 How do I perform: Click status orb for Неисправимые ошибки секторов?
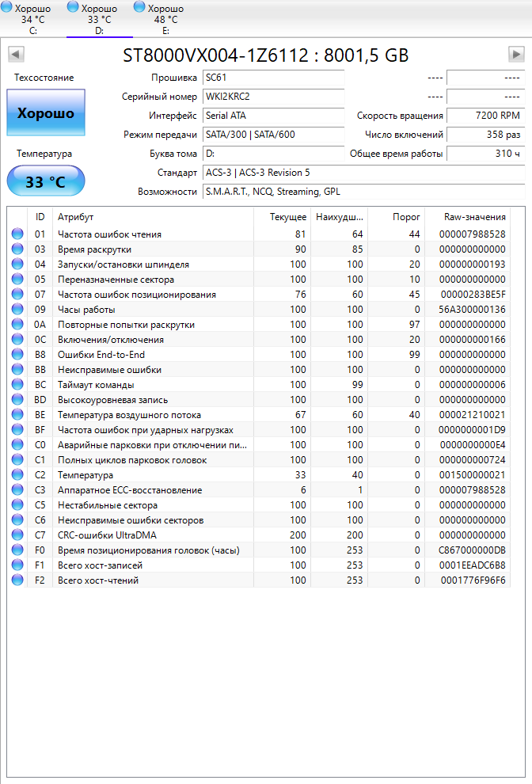tap(17, 519)
